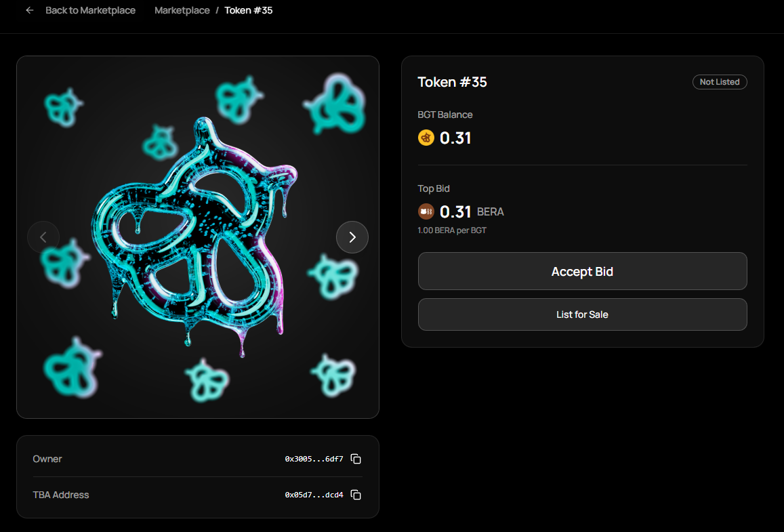Click the BGT Balance 0.31 value
The image size is (784, 532).
coord(455,138)
